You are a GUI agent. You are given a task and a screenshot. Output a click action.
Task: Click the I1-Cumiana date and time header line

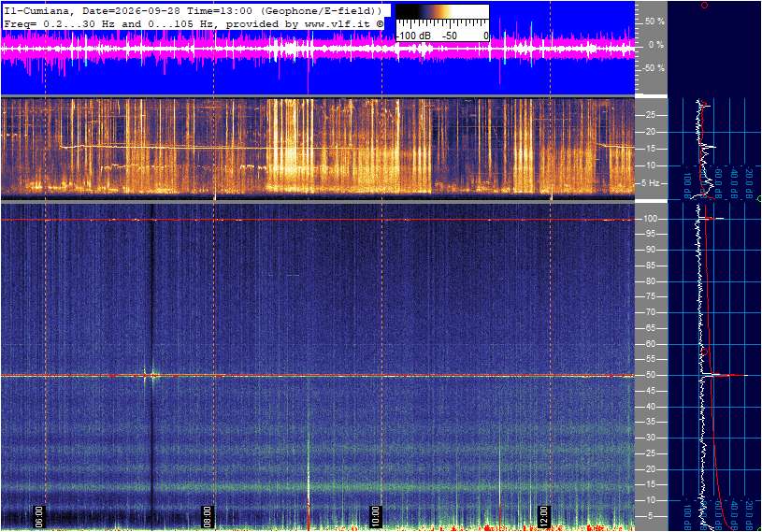[191, 10]
